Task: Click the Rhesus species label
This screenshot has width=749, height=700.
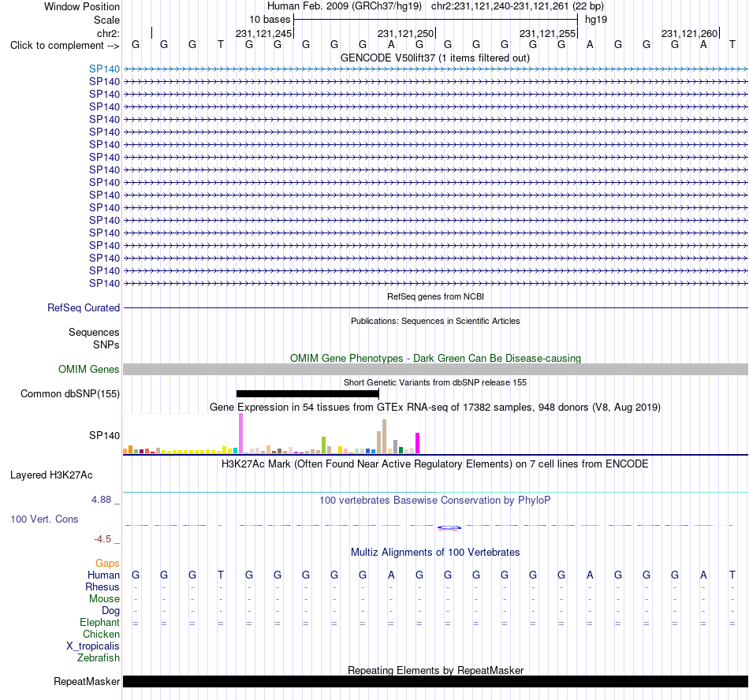Action: 102,586
